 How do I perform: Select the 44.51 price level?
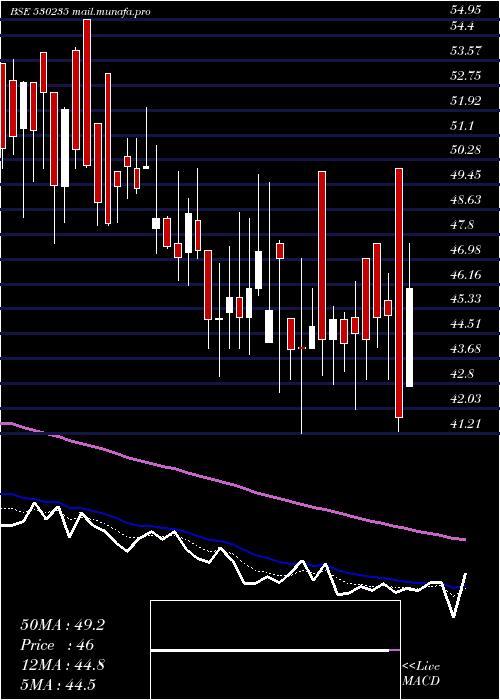466,323
